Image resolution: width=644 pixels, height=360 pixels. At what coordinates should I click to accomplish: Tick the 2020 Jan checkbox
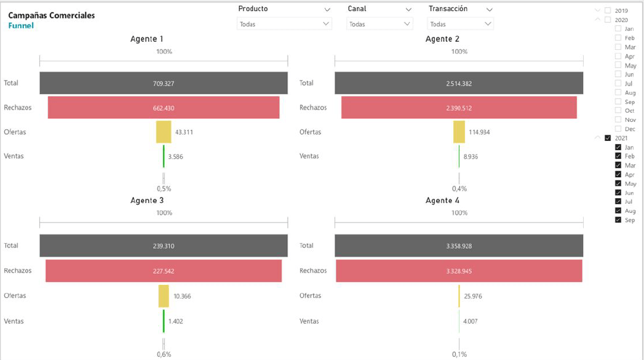[618, 29]
